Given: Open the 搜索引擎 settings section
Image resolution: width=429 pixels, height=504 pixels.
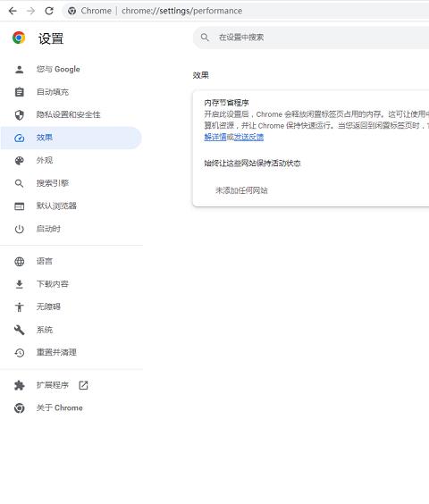Looking at the screenshot, I should point(71,183).
